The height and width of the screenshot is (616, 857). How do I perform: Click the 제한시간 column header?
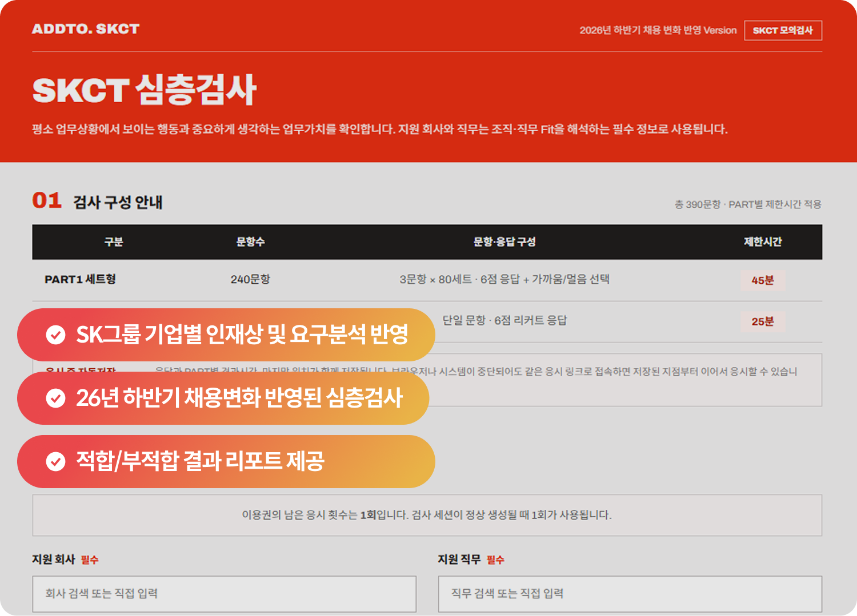(x=763, y=242)
